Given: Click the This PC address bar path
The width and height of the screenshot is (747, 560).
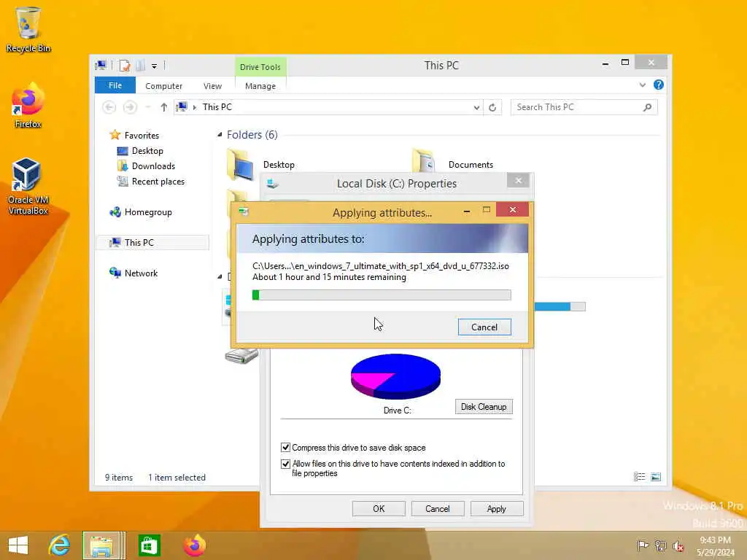Looking at the screenshot, I should [217, 107].
